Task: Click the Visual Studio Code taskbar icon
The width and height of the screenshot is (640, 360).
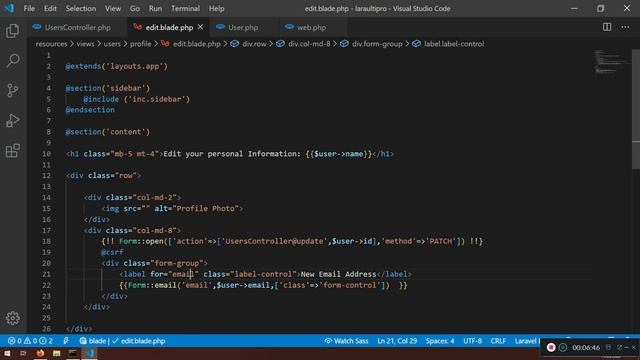Action: pos(89,353)
